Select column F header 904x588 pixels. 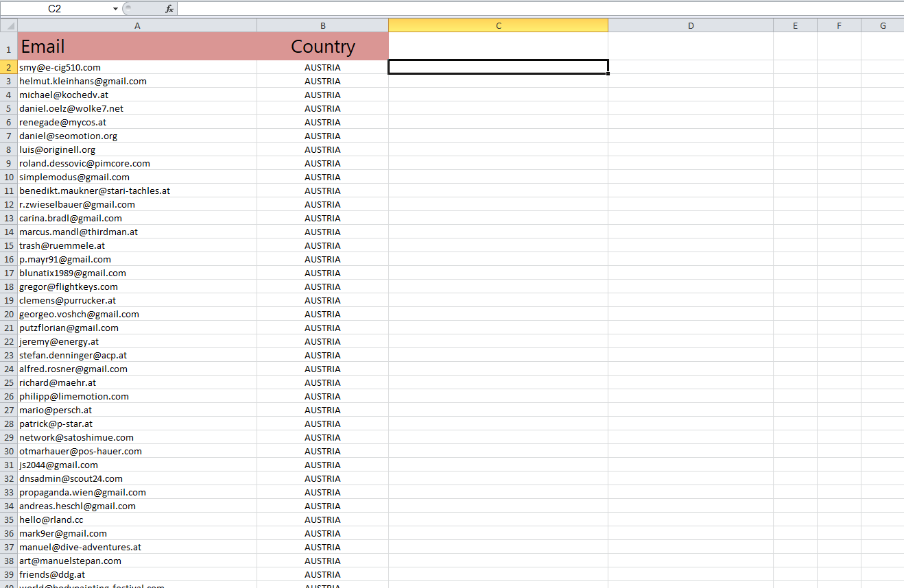point(839,25)
